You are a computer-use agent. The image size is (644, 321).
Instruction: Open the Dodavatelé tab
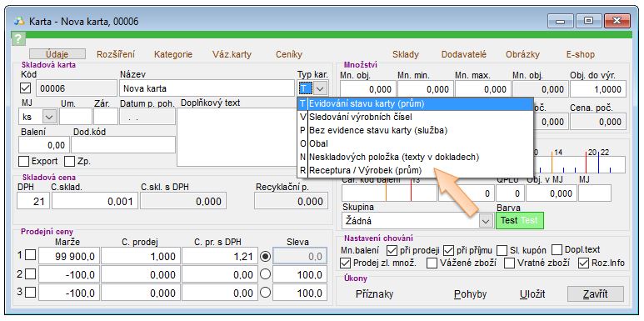click(x=464, y=54)
